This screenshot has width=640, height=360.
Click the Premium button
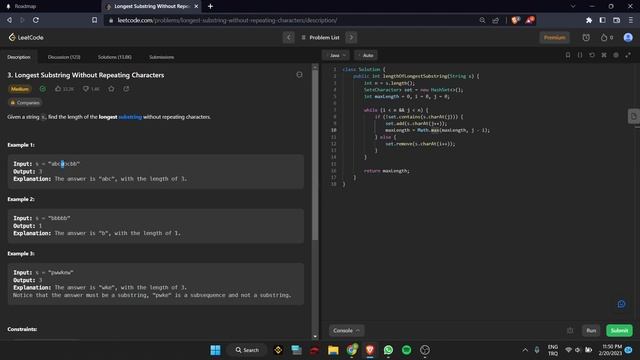[554, 37]
